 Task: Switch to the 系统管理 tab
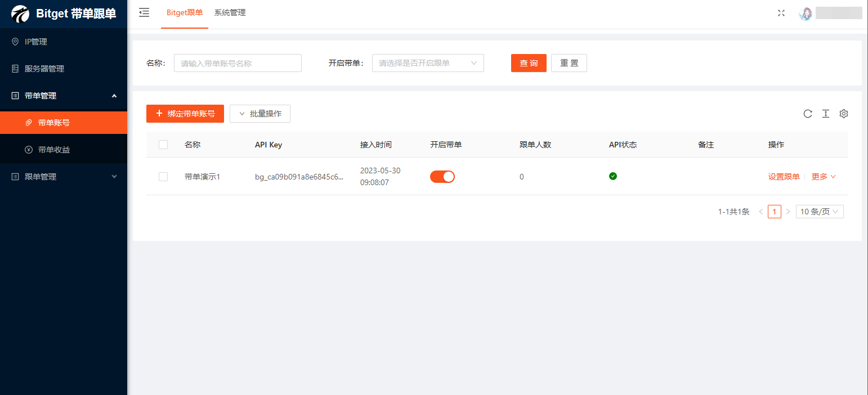(x=230, y=12)
